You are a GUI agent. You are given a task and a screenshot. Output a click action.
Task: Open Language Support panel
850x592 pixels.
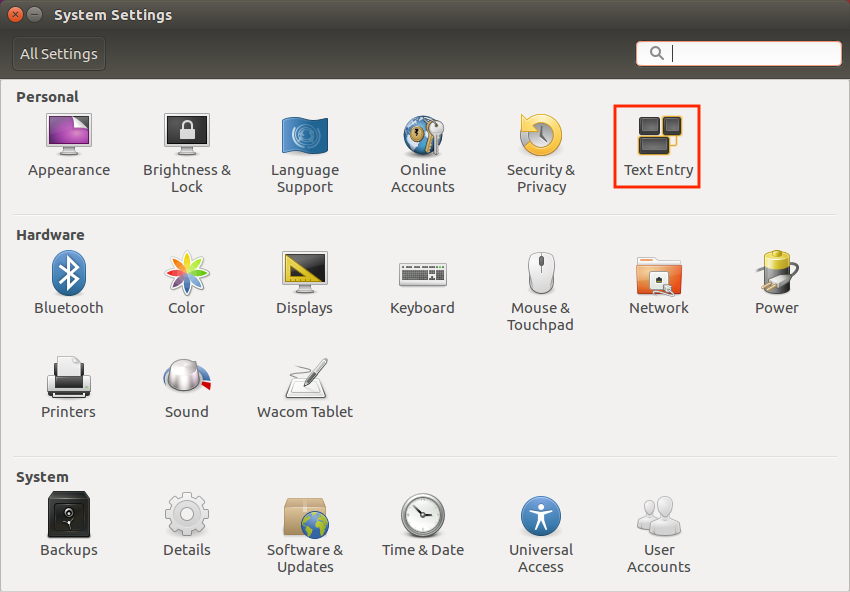point(305,153)
